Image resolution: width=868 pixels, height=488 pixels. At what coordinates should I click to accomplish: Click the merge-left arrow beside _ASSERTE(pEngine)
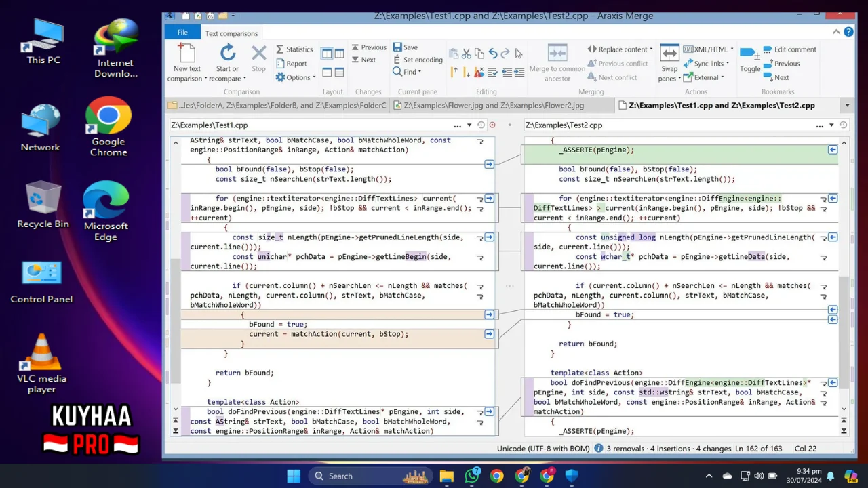click(x=833, y=150)
